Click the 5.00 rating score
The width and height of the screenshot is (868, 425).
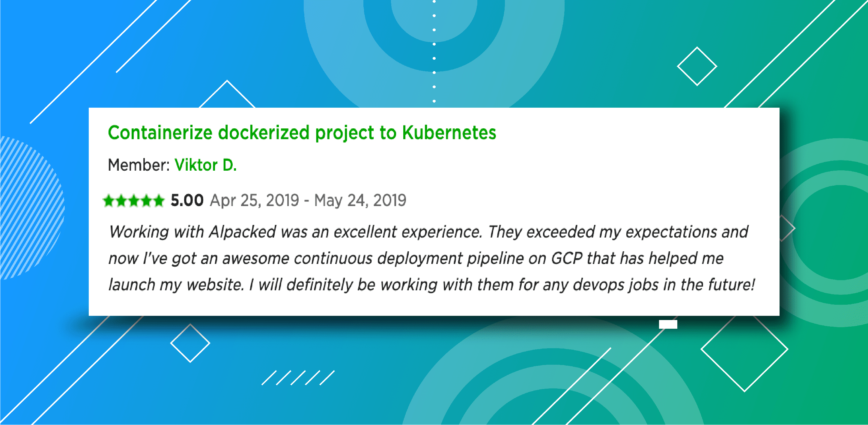click(x=187, y=200)
